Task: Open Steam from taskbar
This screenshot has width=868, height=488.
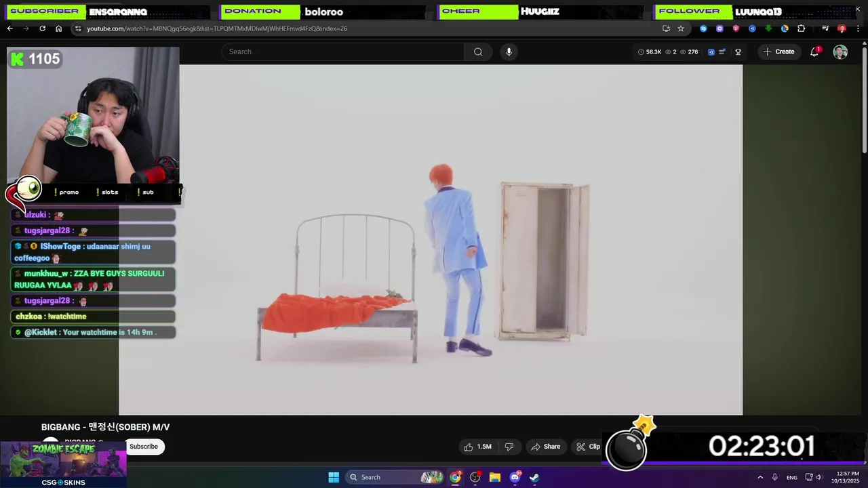Action: pyautogui.click(x=534, y=477)
